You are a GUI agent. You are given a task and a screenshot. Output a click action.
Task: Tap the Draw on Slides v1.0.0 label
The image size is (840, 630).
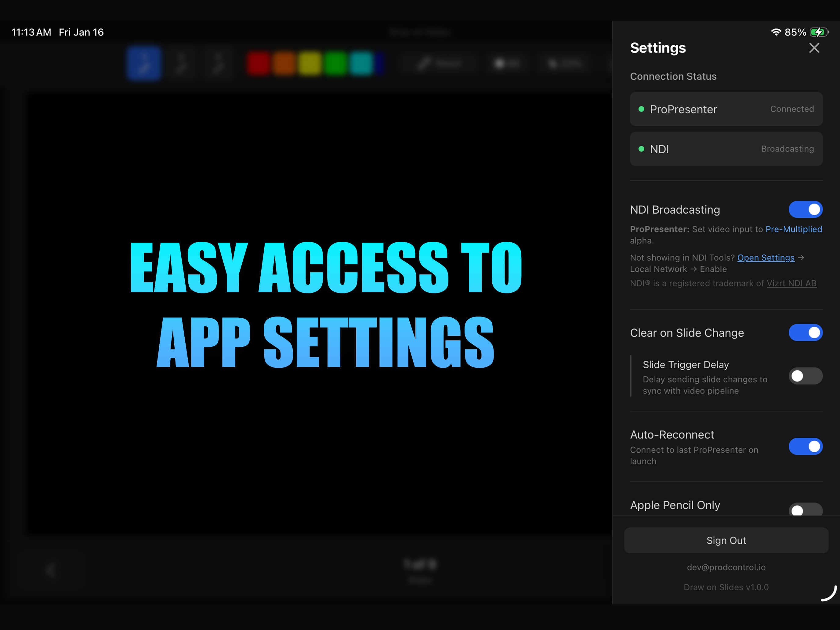click(x=726, y=587)
